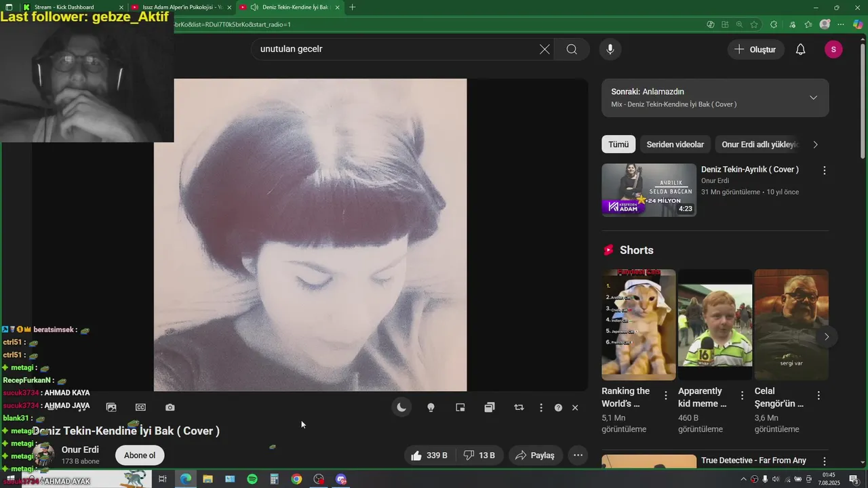The height and width of the screenshot is (488, 868).
Task: Take a screenshot with the camera icon
Action: coord(170,407)
